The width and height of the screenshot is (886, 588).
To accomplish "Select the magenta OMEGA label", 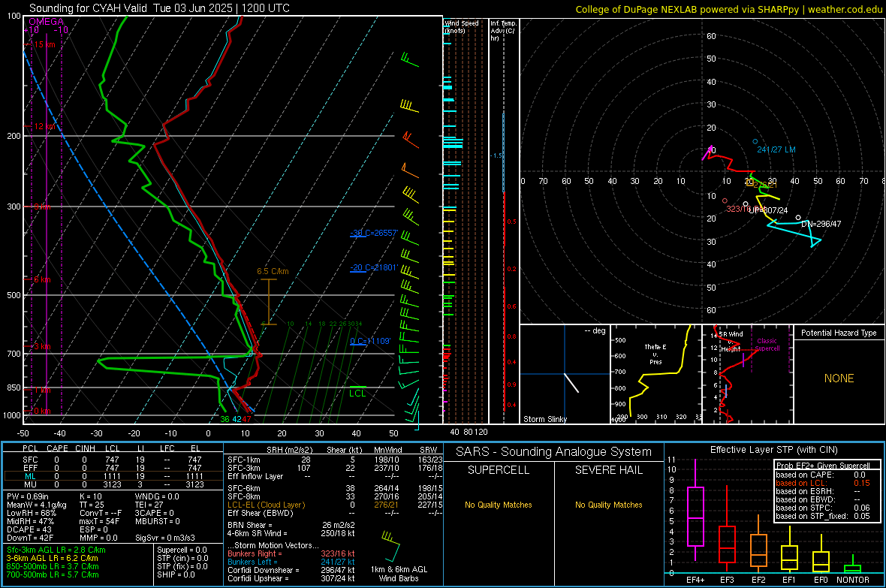I will point(46,22).
